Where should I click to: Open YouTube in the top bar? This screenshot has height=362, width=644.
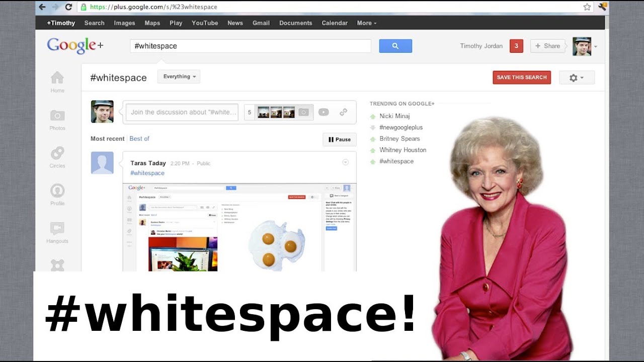pyautogui.click(x=205, y=23)
